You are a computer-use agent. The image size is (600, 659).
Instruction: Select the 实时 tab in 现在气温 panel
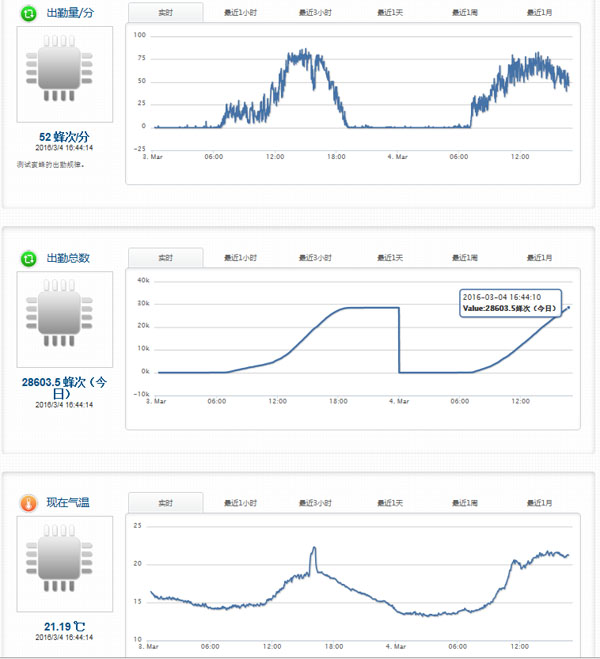point(166,503)
